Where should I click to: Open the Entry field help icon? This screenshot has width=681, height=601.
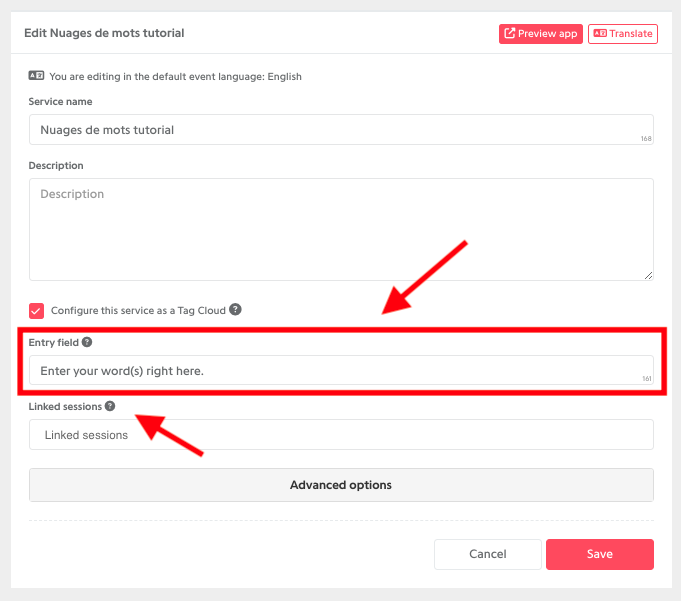click(x=87, y=342)
